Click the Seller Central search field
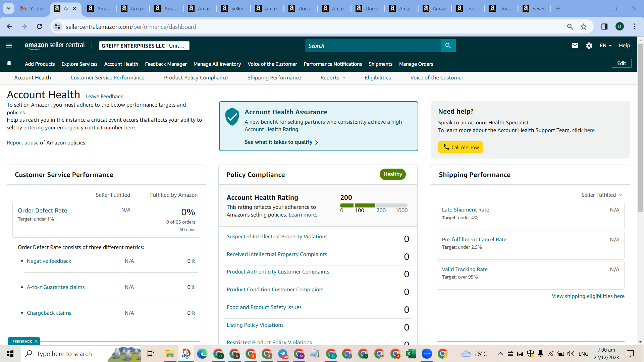 (x=373, y=46)
